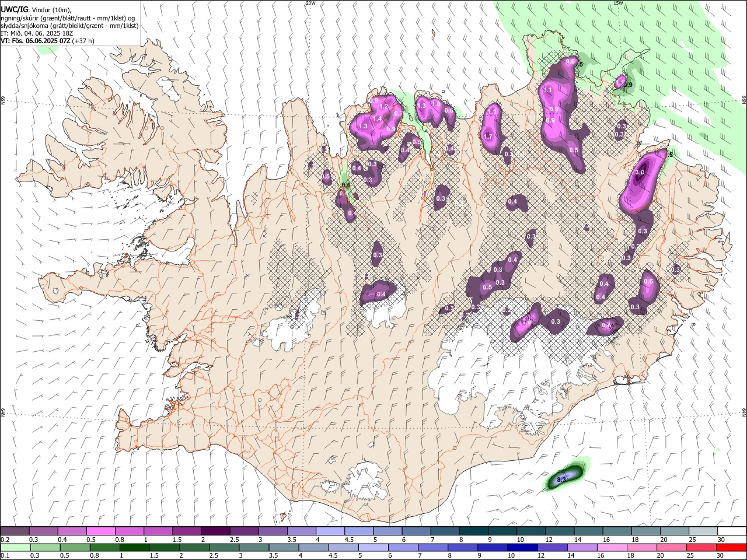Select the dark plum 0.2–0.3 snow scale swatch
The width and height of the screenshot is (747, 560).
(x=15, y=531)
